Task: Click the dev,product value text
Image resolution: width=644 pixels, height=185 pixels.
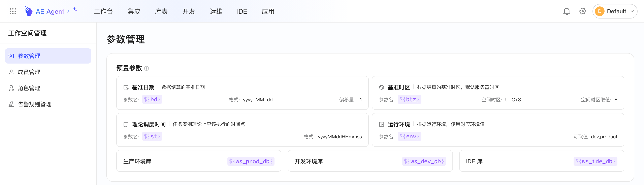Action: (604, 137)
